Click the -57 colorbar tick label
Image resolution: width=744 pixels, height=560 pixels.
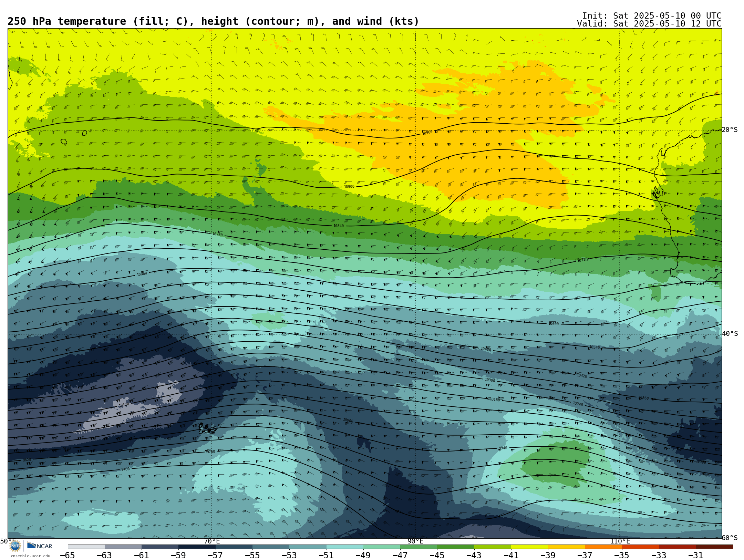click(215, 555)
